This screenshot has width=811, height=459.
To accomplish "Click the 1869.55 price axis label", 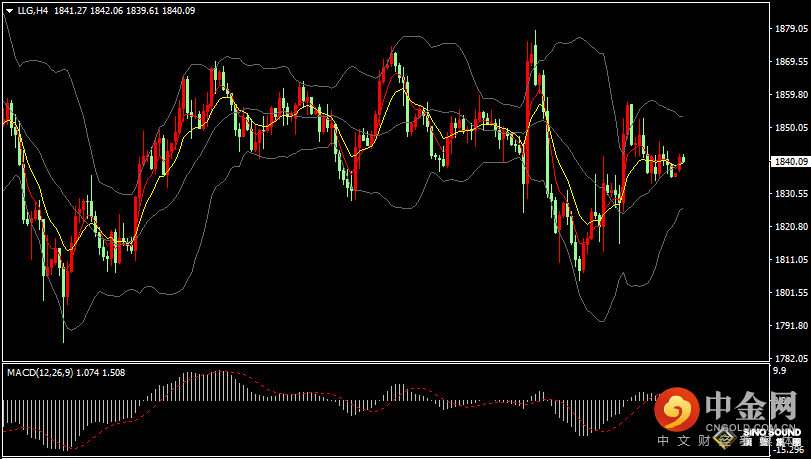I will point(791,62).
